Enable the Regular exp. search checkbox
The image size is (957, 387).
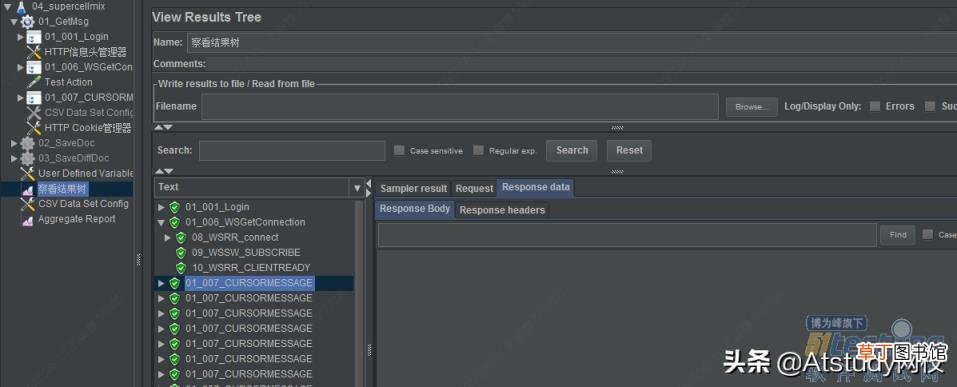point(478,150)
